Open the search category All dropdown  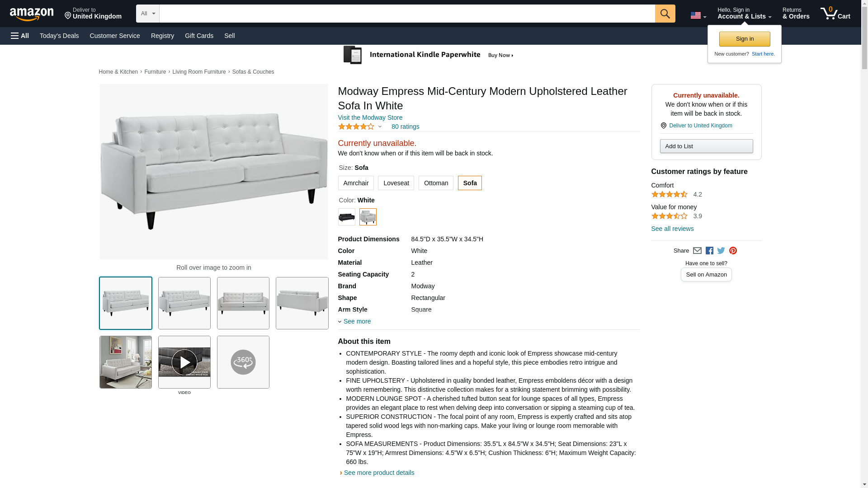pos(147,14)
